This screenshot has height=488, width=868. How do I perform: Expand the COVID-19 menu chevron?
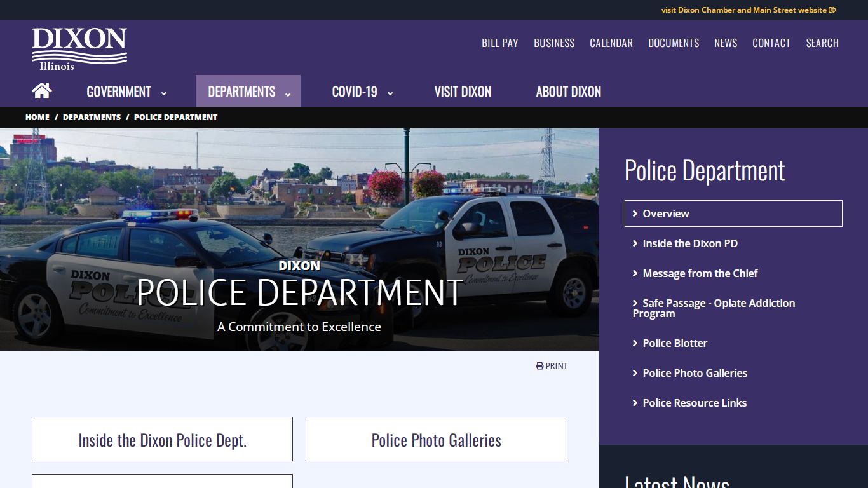coord(390,93)
